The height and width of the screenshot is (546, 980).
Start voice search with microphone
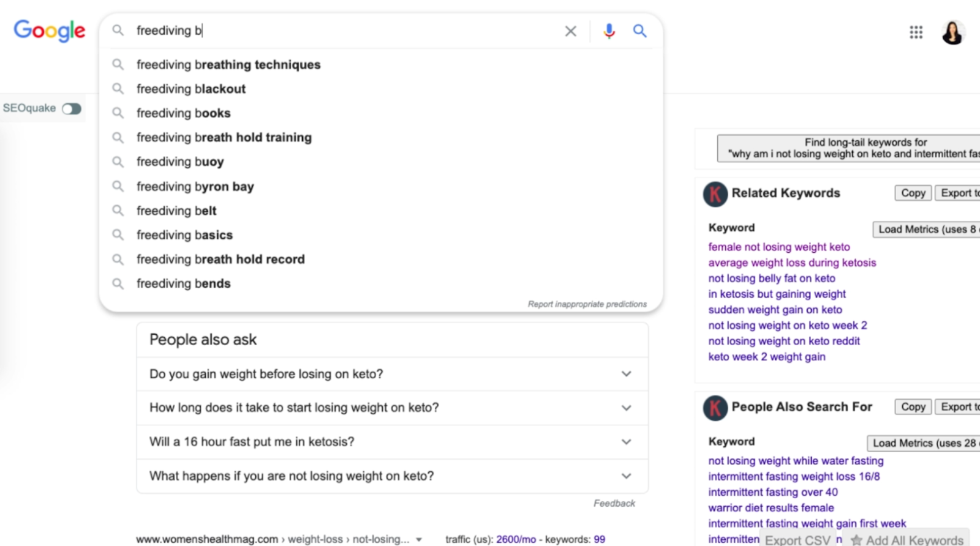point(609,31)
